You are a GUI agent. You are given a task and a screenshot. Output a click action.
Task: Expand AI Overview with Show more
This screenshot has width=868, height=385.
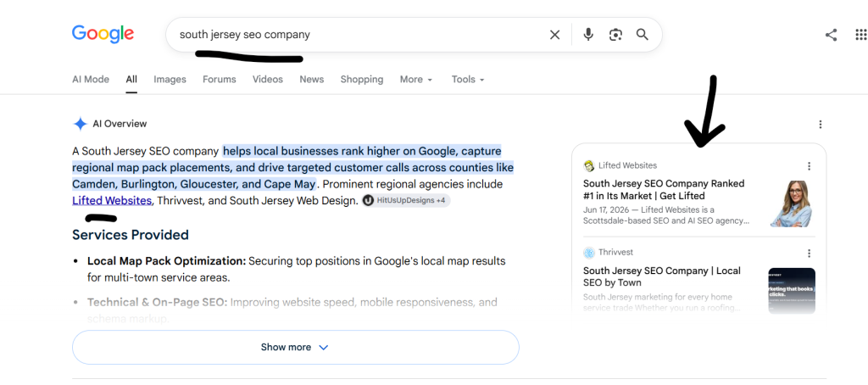(x=296, y=348)
